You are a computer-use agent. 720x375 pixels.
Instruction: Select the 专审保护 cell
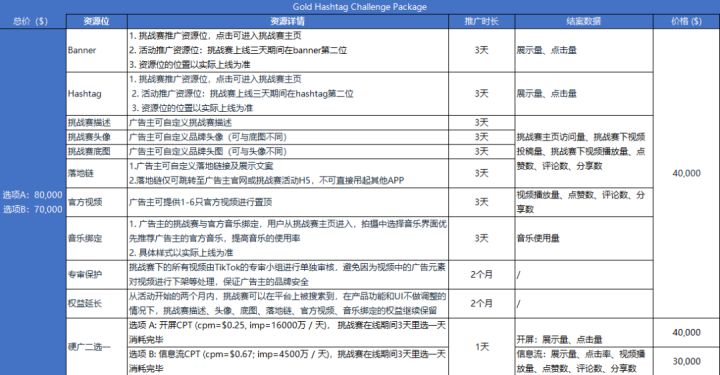click(x=97, y=274)
